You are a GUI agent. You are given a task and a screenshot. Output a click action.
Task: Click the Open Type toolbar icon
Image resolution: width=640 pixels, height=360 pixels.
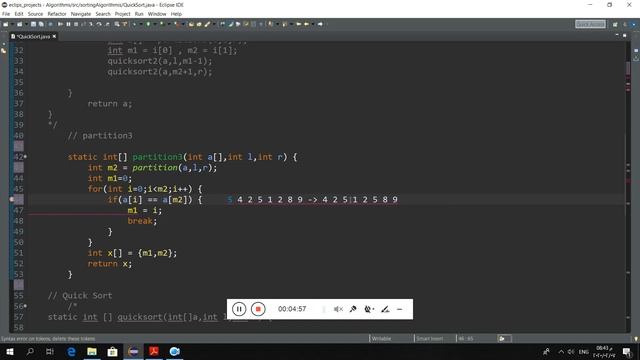click(191, 24)
